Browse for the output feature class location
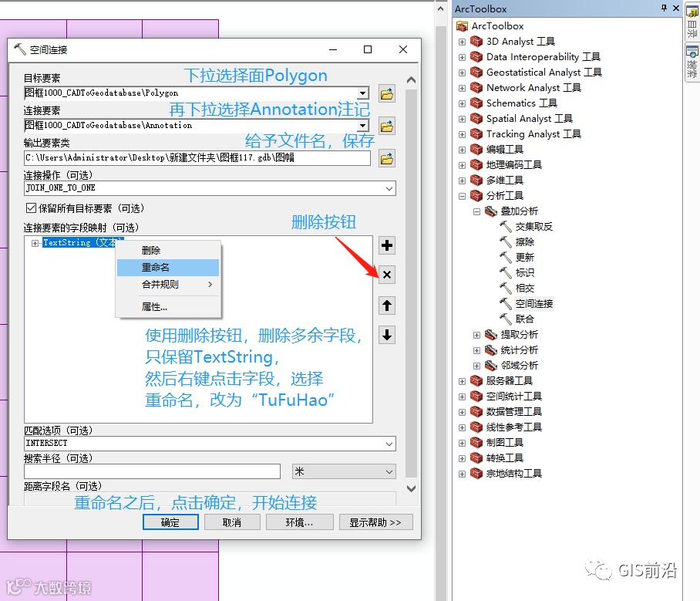Screen dimensions: 700x601 click(x=386, y=159)
